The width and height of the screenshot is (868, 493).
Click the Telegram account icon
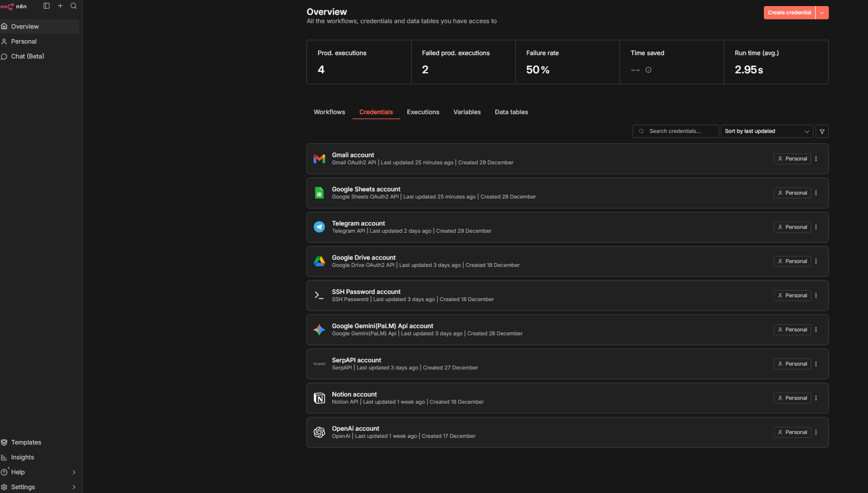click(319, 227)
